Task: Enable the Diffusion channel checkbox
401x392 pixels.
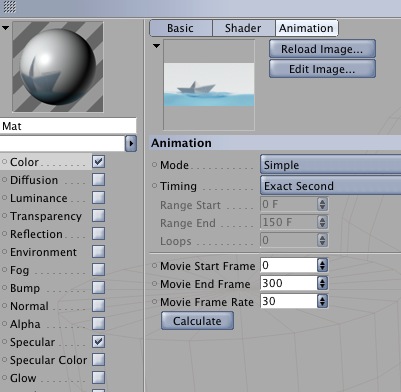Action: coord(99,180)
